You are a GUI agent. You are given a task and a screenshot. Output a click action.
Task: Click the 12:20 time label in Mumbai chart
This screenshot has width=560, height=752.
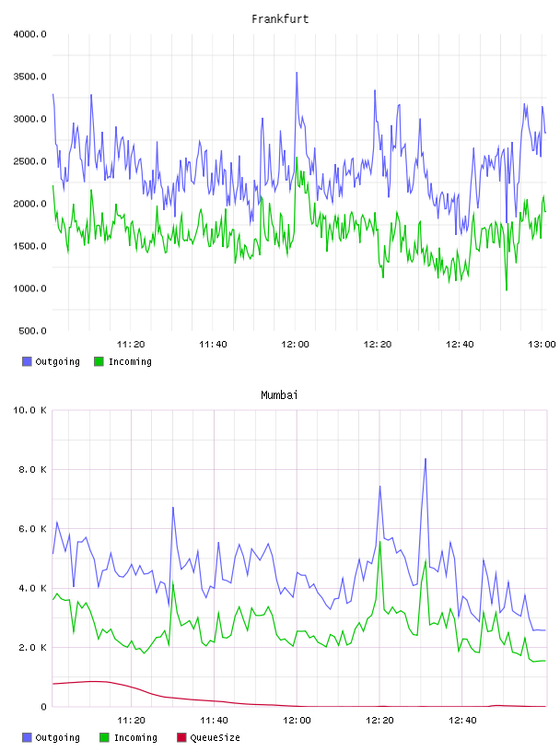tap(379, 721)
